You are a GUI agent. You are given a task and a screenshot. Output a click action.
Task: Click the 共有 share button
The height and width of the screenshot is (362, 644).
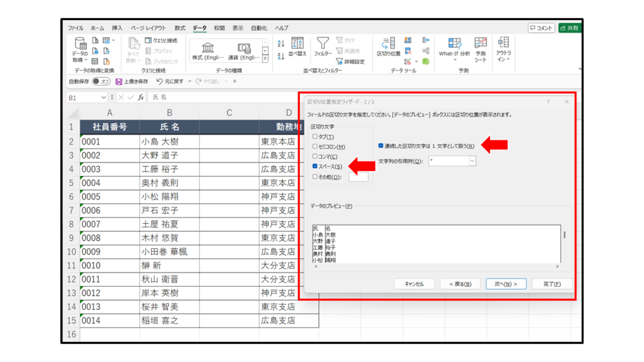570,28
